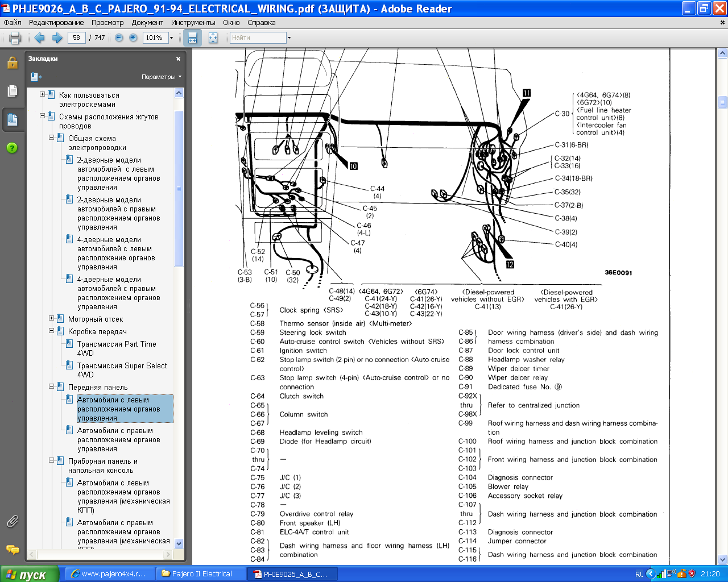Open the Comments panel icon
This screenshot has height=582, width=728.
coord(12,549)
